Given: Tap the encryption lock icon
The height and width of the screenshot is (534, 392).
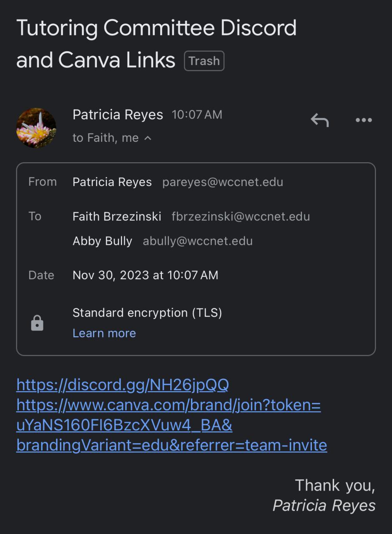Looking at the screenshot, I should pos(37,323).
